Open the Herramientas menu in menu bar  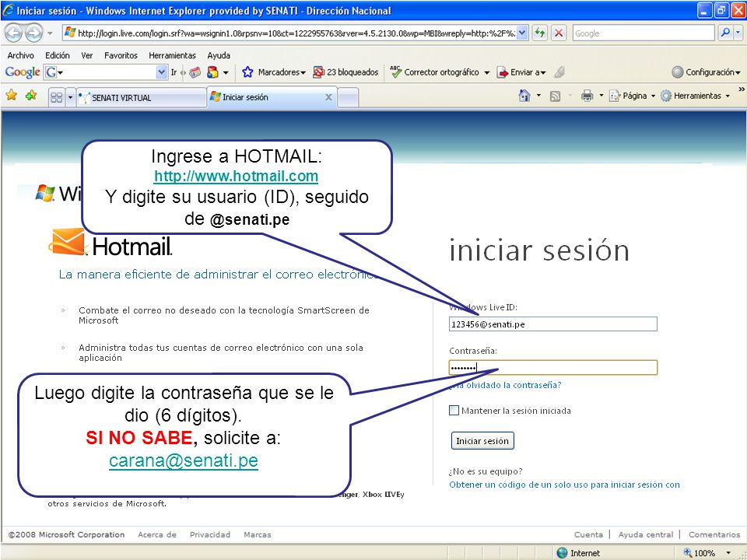point(172,55)
